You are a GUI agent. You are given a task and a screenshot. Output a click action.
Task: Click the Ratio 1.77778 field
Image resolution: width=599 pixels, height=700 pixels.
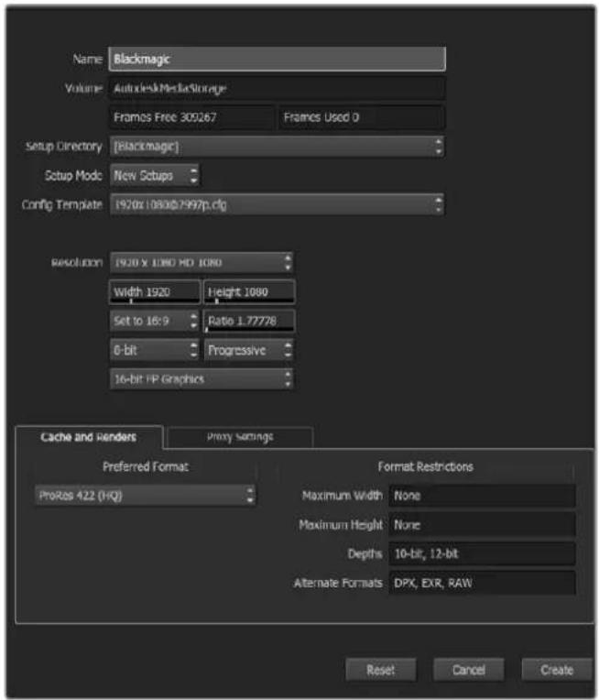pos(249,321)
